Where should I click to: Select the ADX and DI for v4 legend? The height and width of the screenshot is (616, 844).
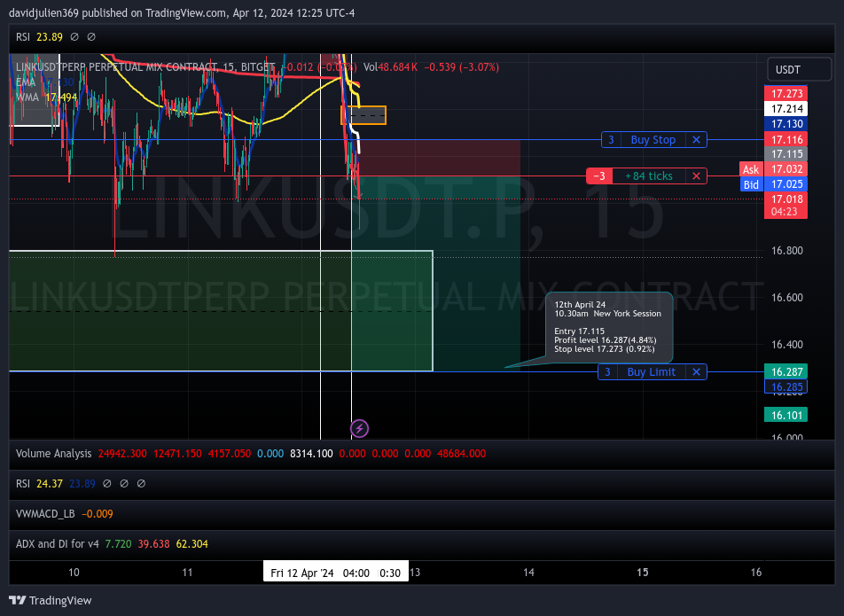58,544
